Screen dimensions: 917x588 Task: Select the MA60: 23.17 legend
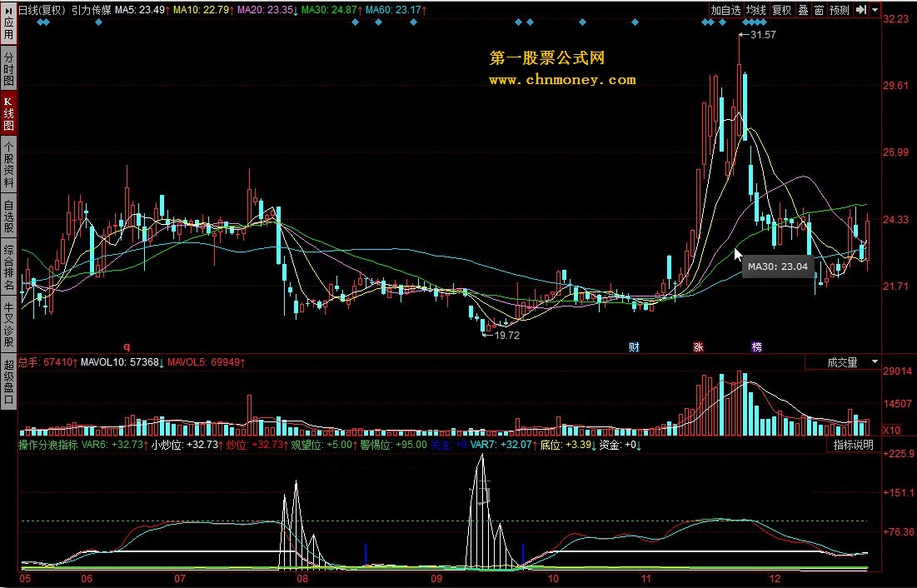tap(396, 10)
